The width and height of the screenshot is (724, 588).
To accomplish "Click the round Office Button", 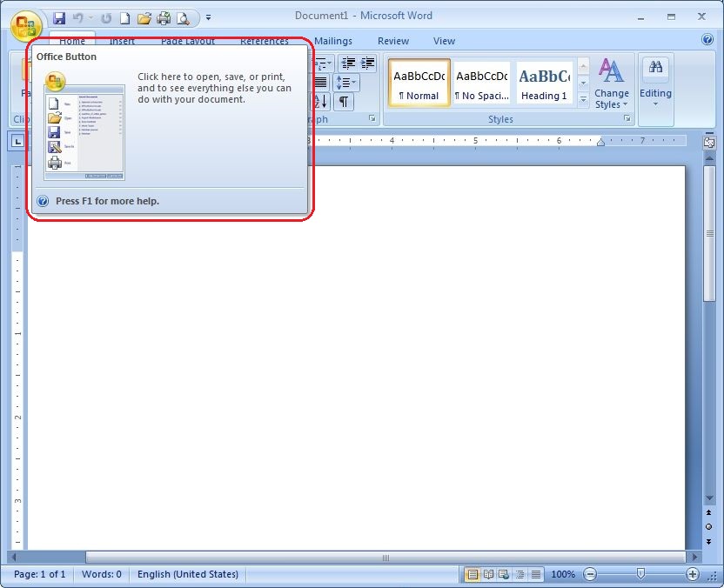I will click(x=26, y=24).
